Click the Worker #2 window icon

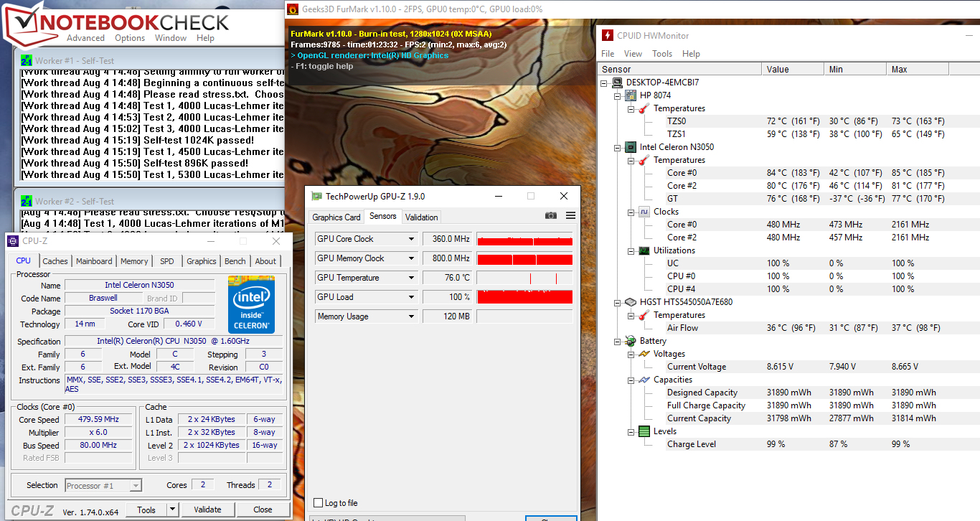point(27,201)
